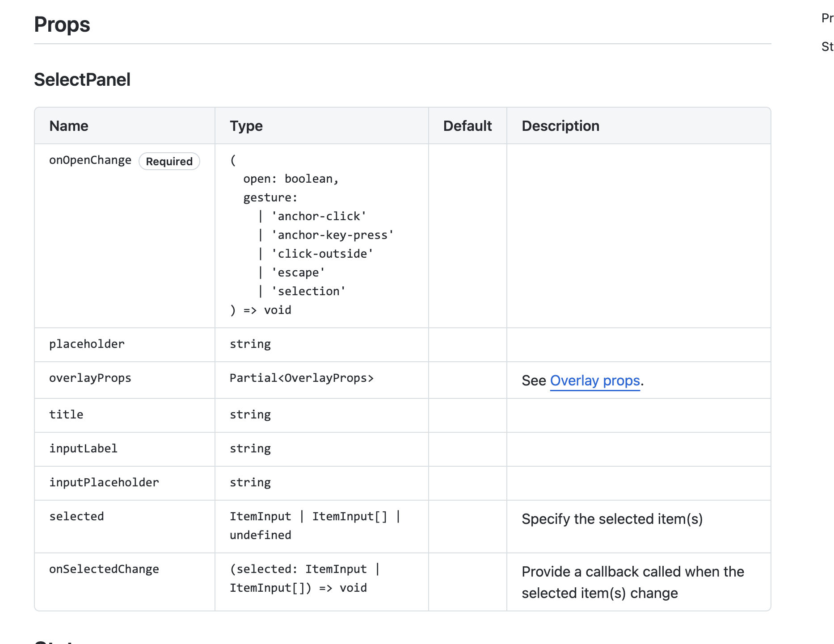Click the Name column header
The height and width of the screenshot is (644, 834).
point(69,126)
